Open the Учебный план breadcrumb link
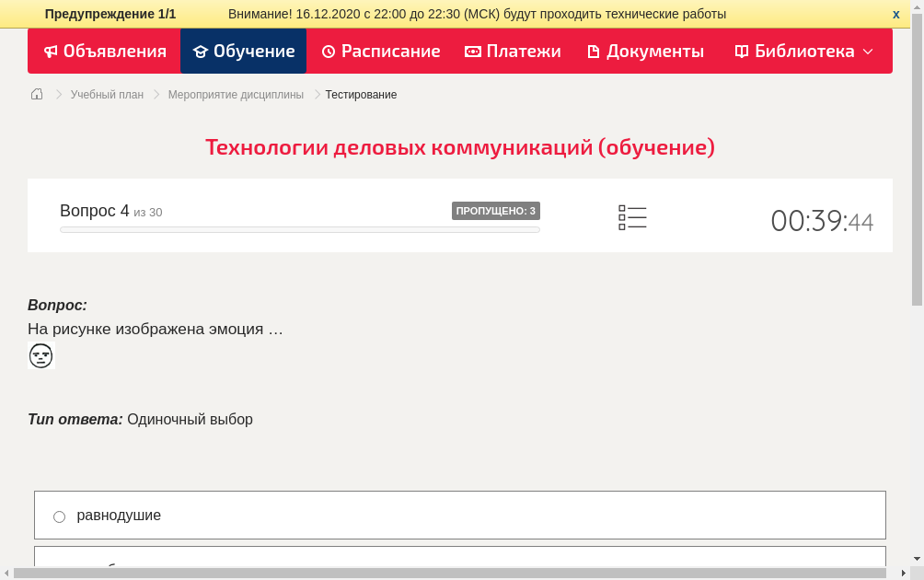This screenshot has width=924, height=580. click(106, 94)
